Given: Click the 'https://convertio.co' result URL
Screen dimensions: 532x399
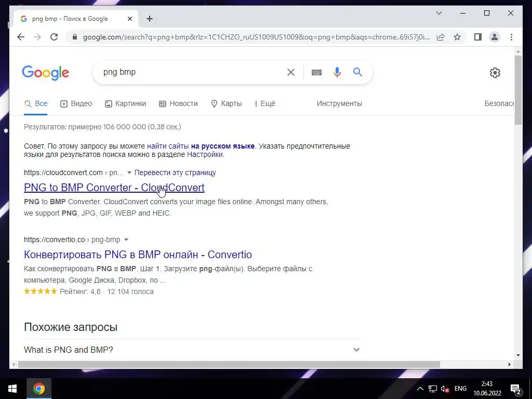Looking at the screenshot, I should tap(54, 240).
